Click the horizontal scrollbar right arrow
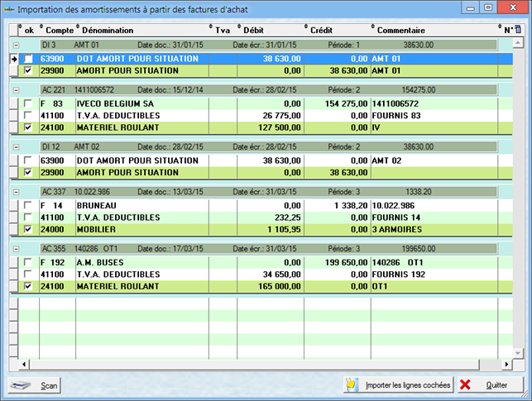Viewport: 532px width, 401px height. [x=506, y=365]
